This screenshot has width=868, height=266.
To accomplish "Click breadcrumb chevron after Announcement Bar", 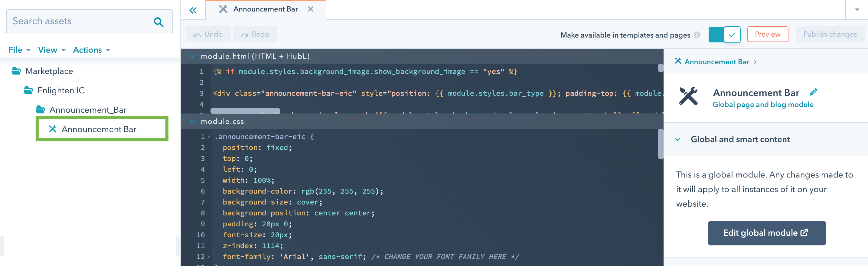I will (755, 62).
